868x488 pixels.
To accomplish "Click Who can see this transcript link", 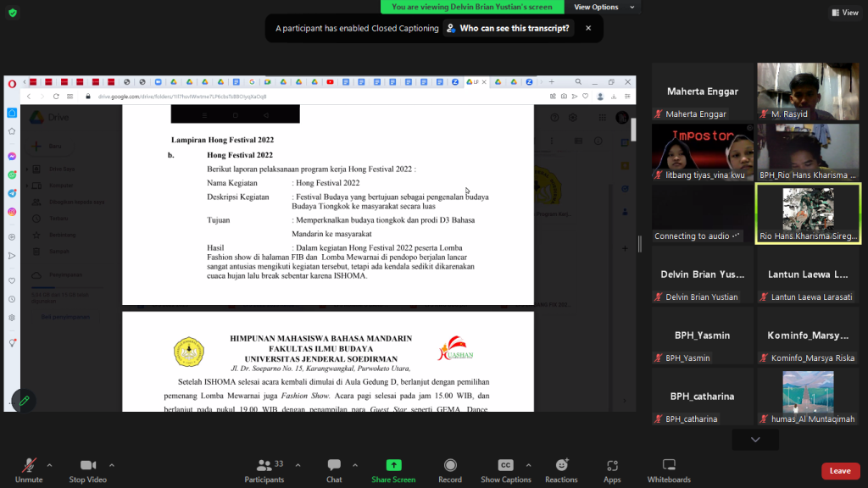I will (509, 28).
